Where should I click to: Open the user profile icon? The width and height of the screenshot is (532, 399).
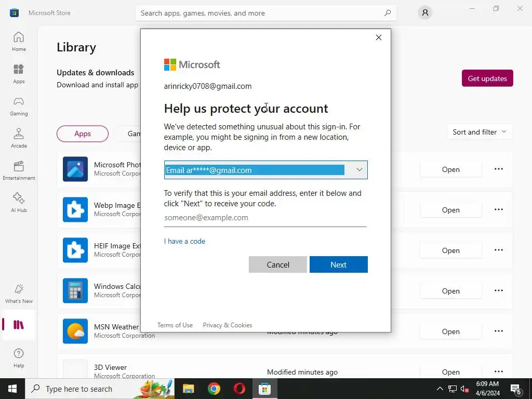(x=425, y=13)
